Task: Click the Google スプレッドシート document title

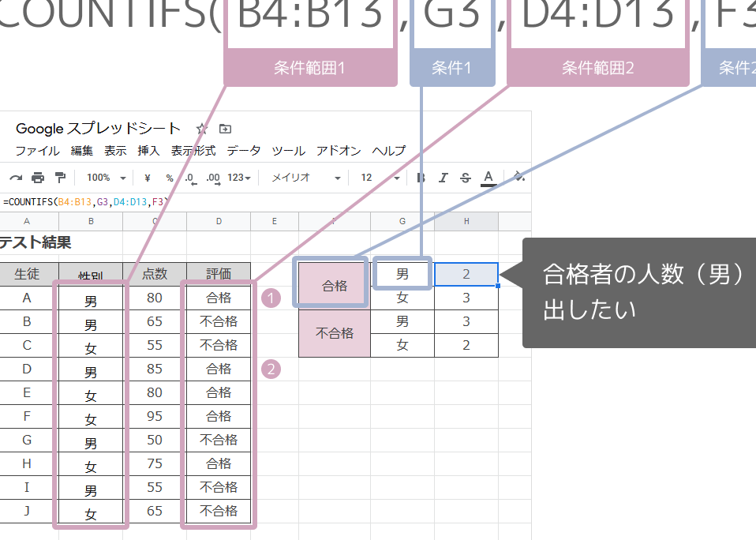Action: 98,129
